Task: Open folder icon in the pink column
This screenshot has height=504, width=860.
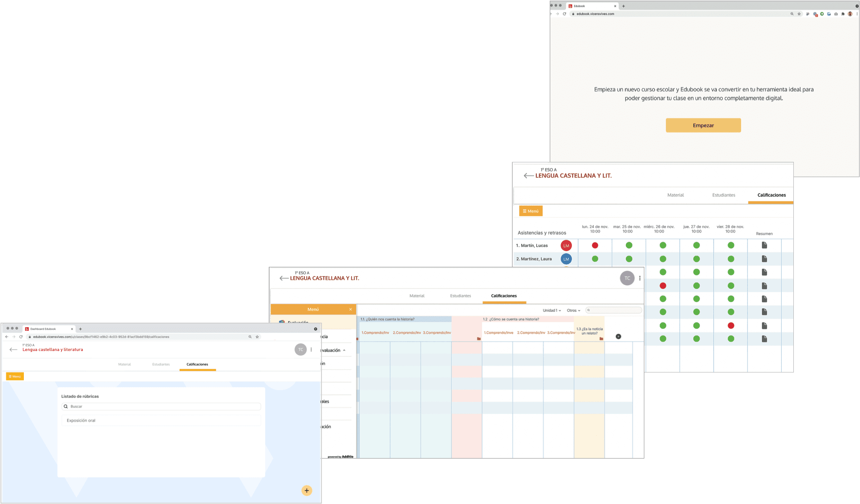Action: tap(479, 339)
